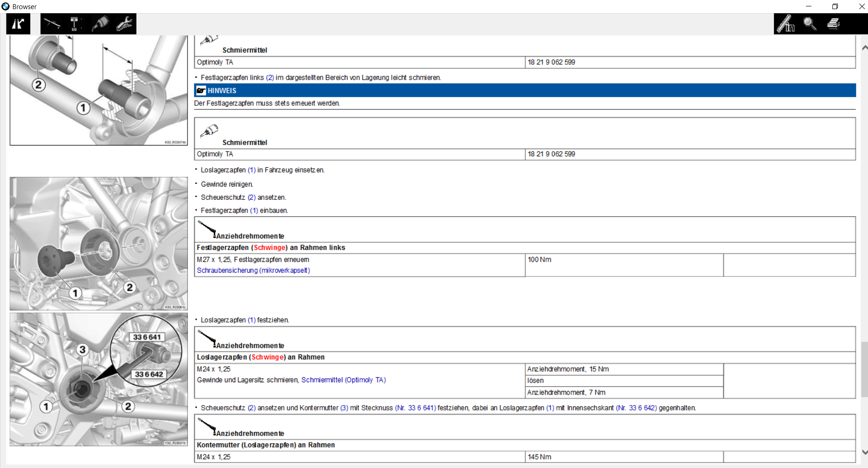Click the blue HINWEIS note header
868x468 pixels.
[x=525, y=90]
